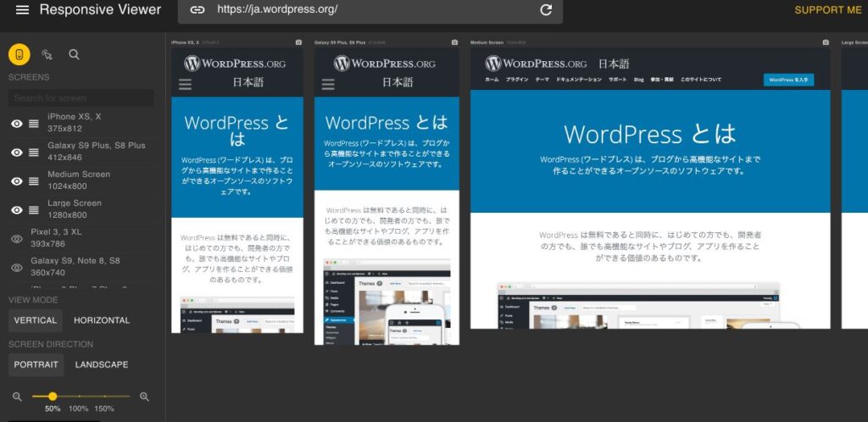
Task: Open Blog in Medium Screen nav
Action: (639, 80)
